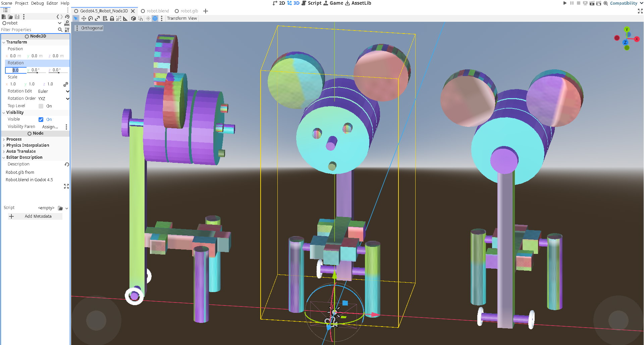Viewport: 644px width, 345px height.
Task: Run the project with play icon
Action: click(565, 3)
